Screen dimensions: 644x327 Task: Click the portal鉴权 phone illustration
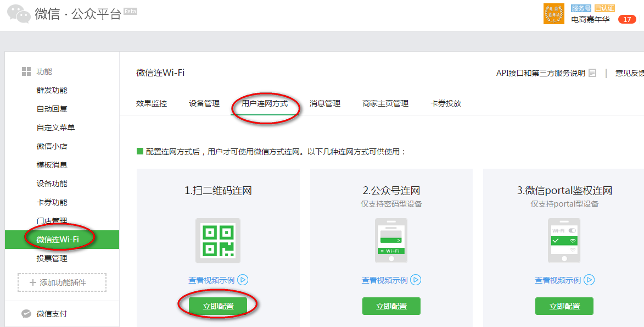(x=564, y=241)
